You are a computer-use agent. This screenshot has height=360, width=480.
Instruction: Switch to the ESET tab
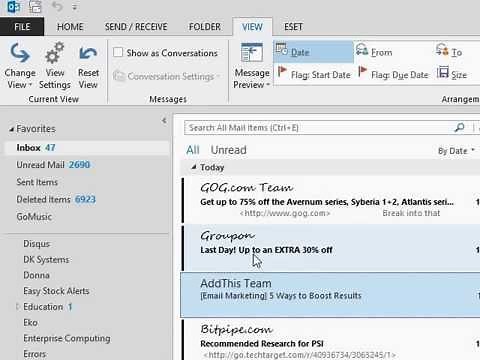tap(293, 27)
